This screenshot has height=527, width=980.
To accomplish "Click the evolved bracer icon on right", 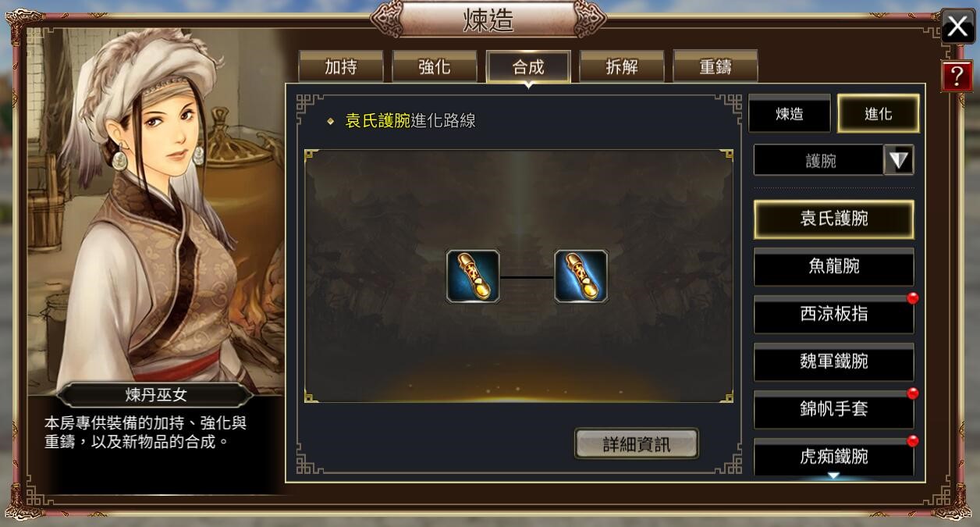I will point(581,276).
